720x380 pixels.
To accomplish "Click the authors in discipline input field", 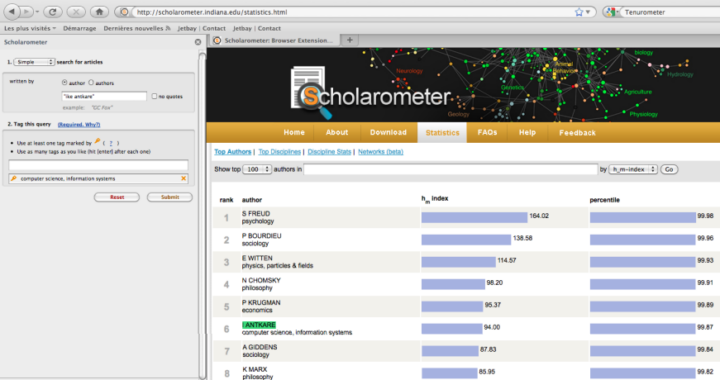I will tap(450, 169).
